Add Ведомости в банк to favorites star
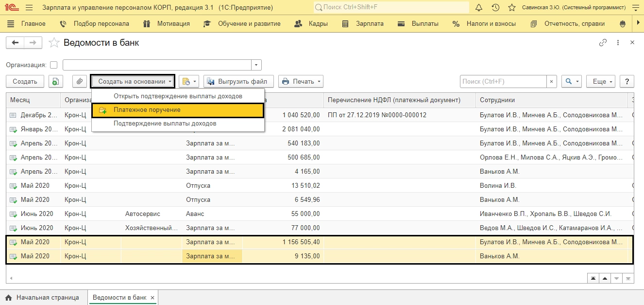This screenshot has width=644, height=305. (55, 43)
